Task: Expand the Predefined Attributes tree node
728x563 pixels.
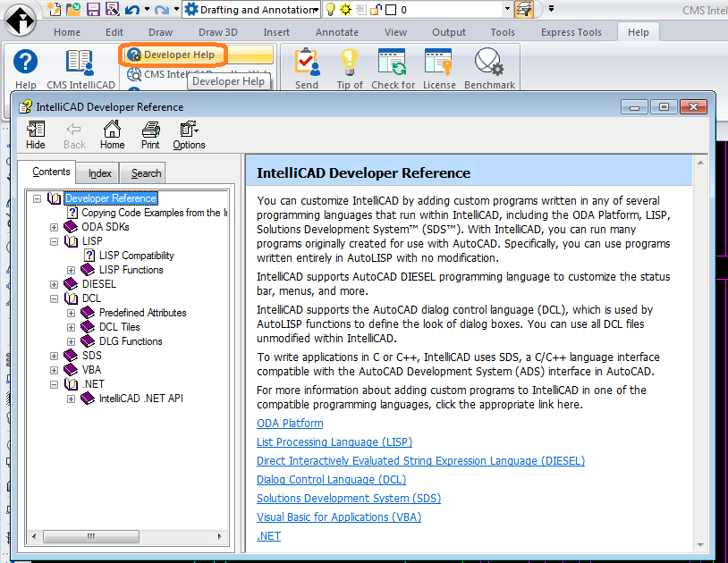Action: pos(71,313)
